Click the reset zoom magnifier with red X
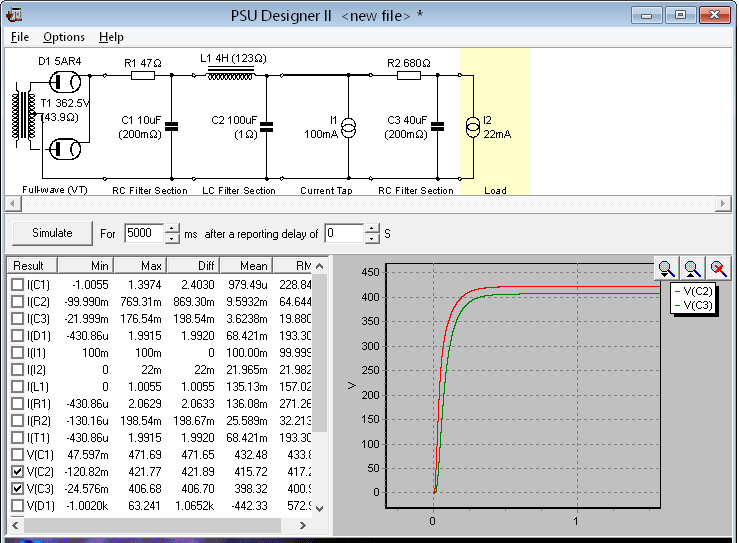 [718, 269]
